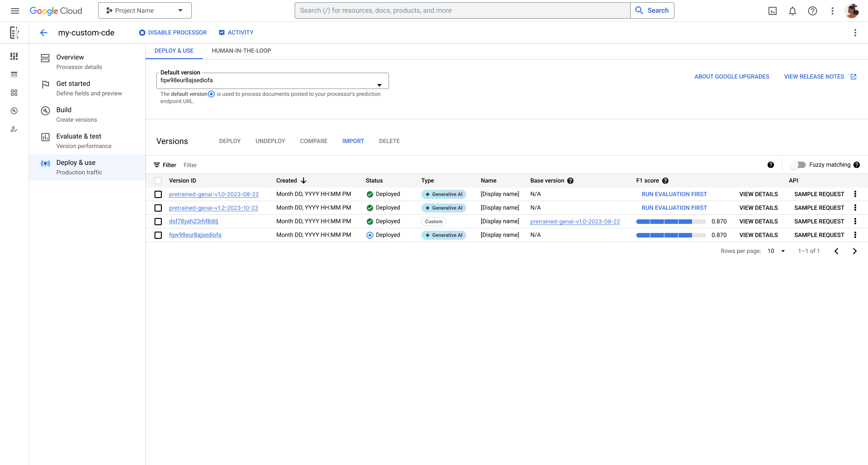
Task: Change Rows per page value
Action: (776, 251)
